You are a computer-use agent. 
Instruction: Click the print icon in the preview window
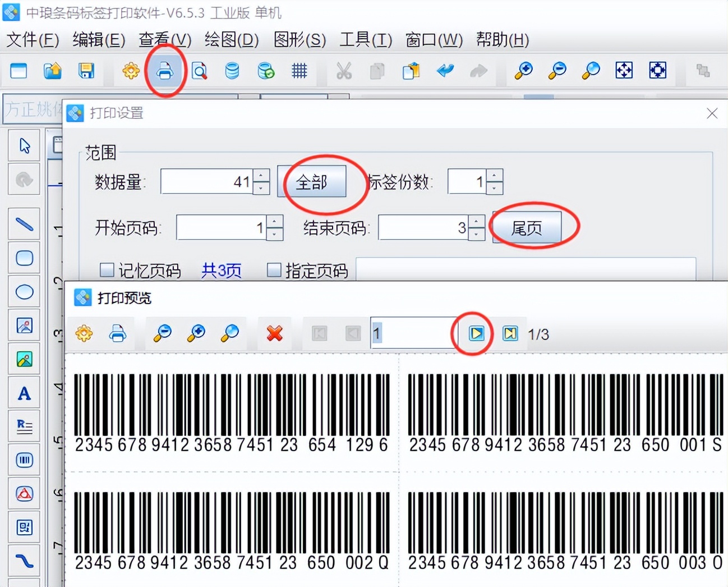(117, 333)
